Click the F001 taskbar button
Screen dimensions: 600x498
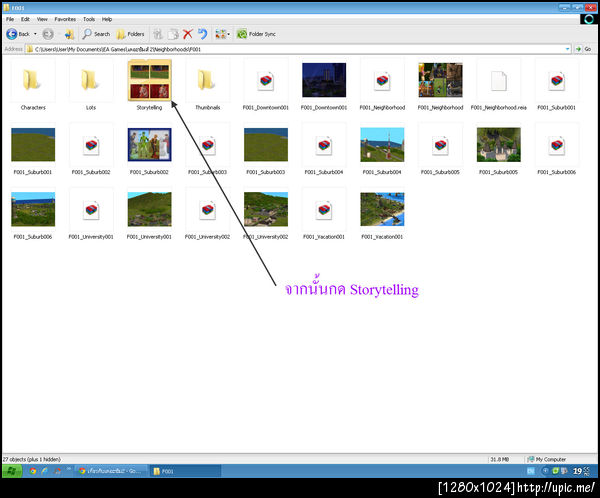(185, 471)
